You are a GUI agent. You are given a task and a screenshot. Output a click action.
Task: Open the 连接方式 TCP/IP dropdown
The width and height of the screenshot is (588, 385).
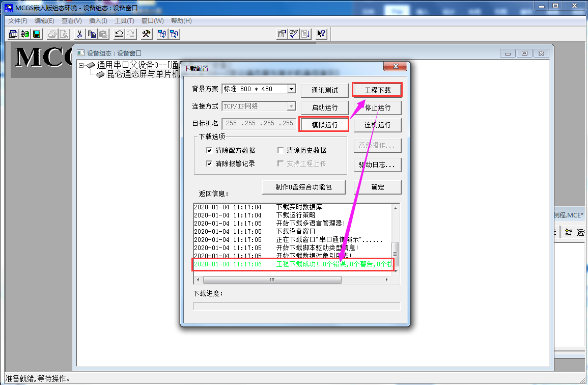pyautogui.click(x=291, y=106)
